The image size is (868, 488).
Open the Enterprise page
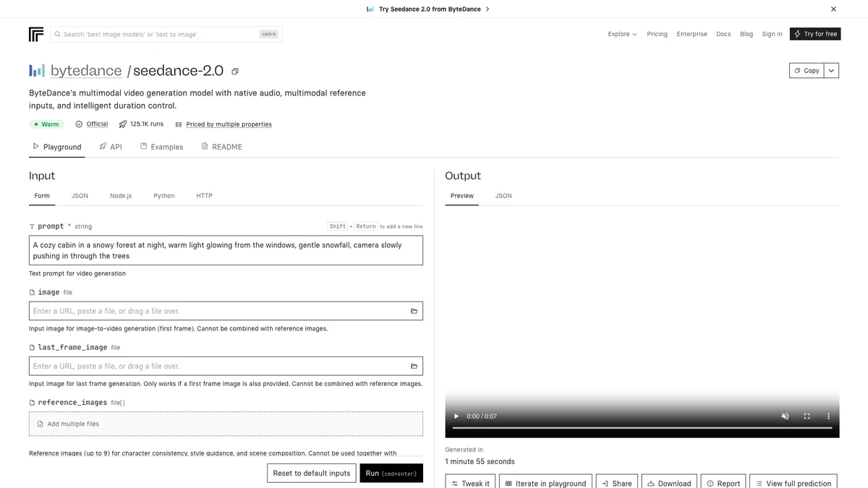[x=692, y=34]
